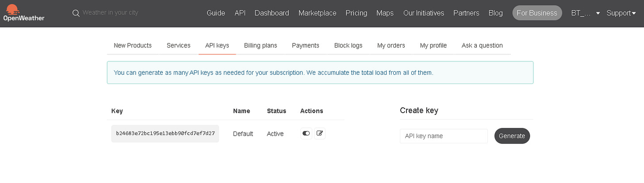644x183 pixels.
Task: Open Maps in the top navigation
Action: [385, 13]
